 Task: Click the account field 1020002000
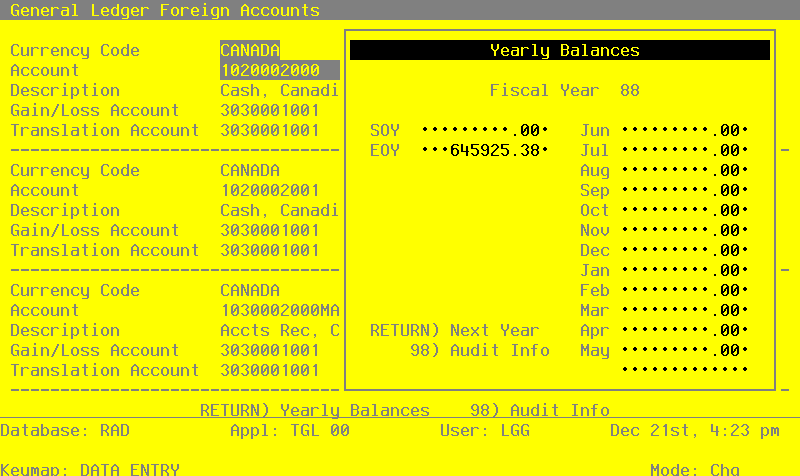280,70
